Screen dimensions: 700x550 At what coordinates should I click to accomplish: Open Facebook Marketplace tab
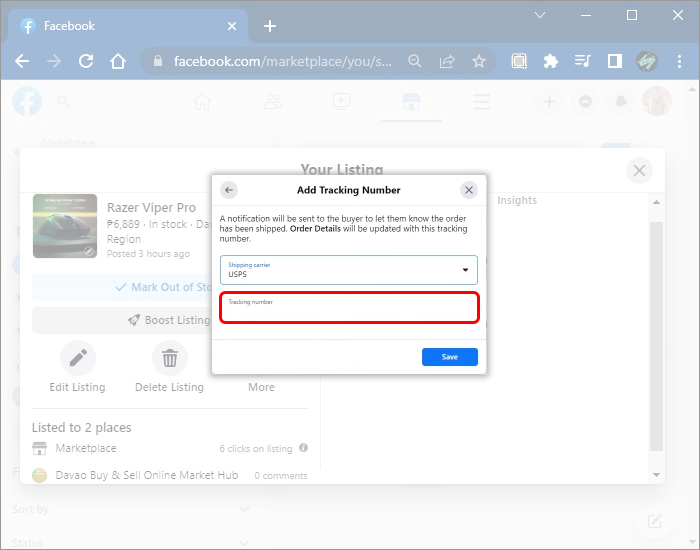411,102
